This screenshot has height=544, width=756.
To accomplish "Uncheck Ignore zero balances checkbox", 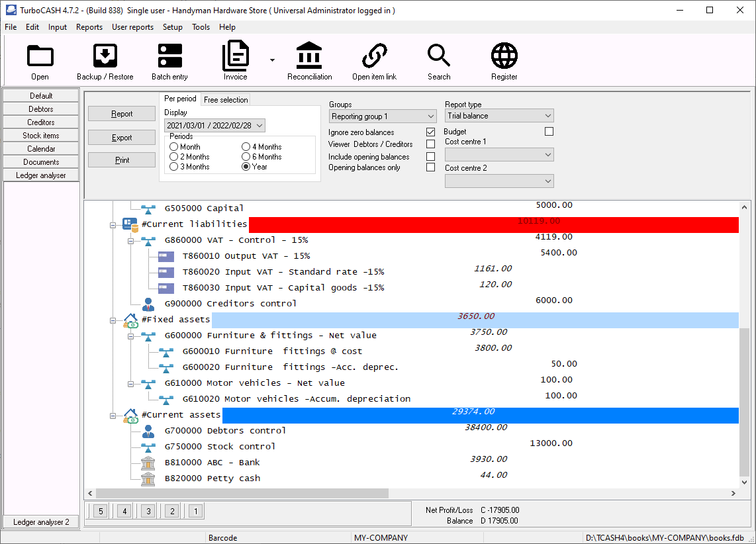I will point(431,132).
